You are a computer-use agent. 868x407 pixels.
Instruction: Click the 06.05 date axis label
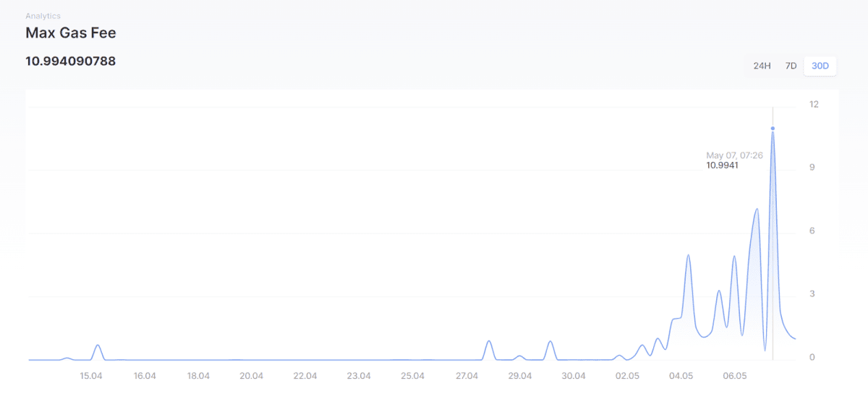pyautogui.click(x=734, y=376)
